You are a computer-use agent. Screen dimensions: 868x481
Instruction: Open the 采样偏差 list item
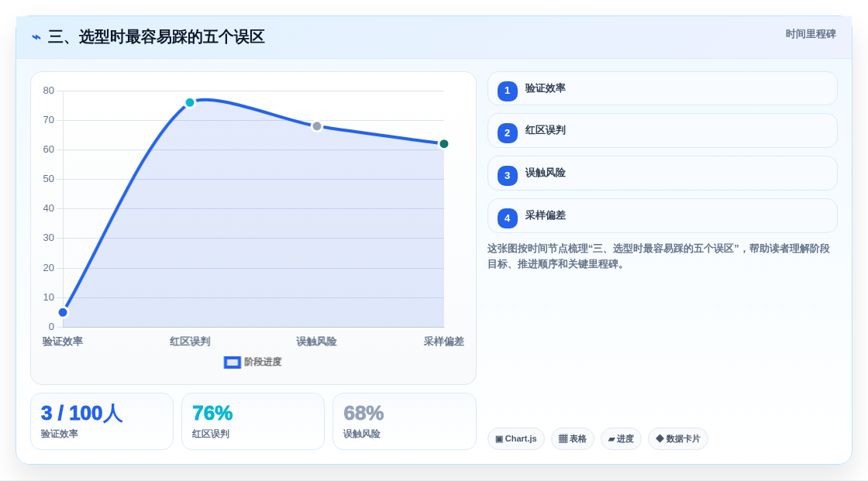[662, 216]
